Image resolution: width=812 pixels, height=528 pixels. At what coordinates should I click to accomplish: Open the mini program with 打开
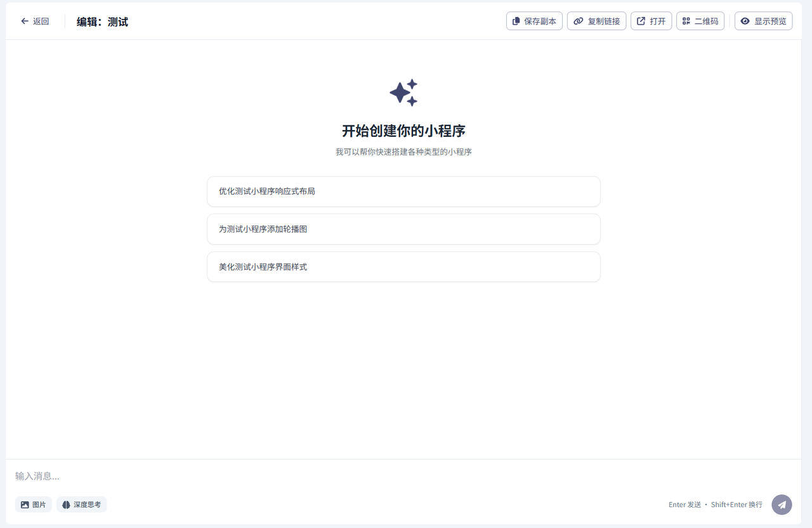651,20
